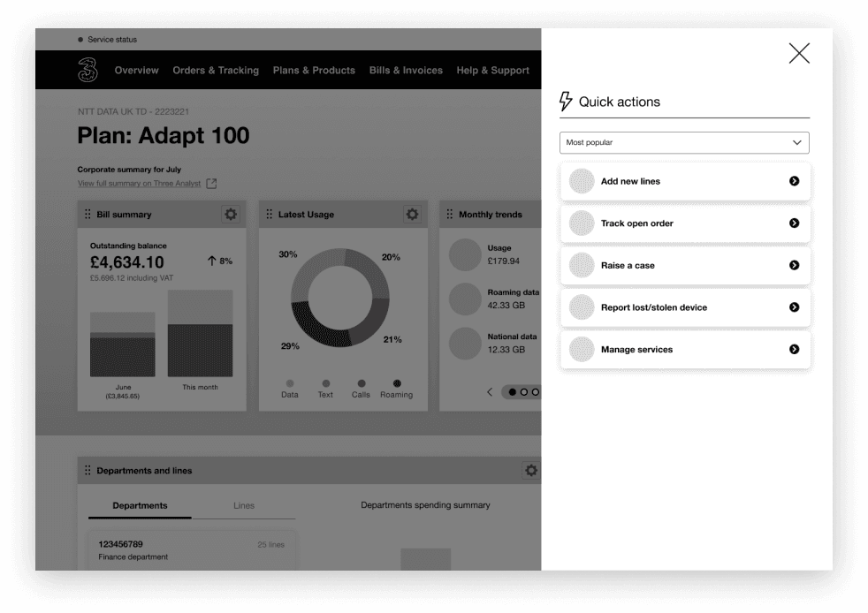The width and height of the screenshot is (868, 613).
Task: Click arrow icon on Track open order
Action: pos(794,223)
